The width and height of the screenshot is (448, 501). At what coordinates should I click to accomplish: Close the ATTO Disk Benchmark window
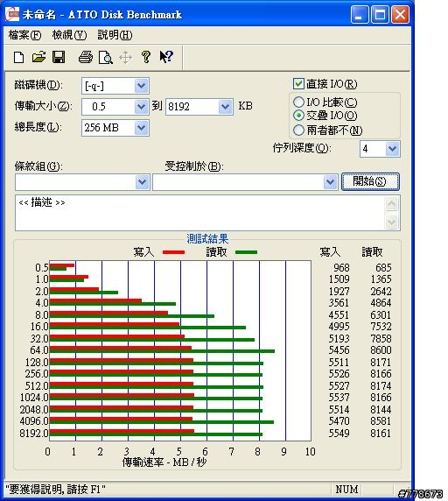tap(400, 14)
